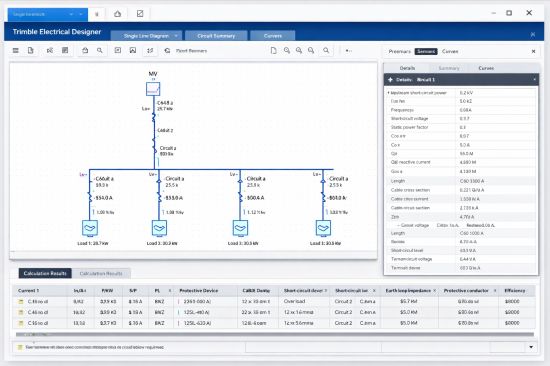Click the new document icon beside the hamburger icon
This screenshot has height=366, width=550.
[31, 51]
